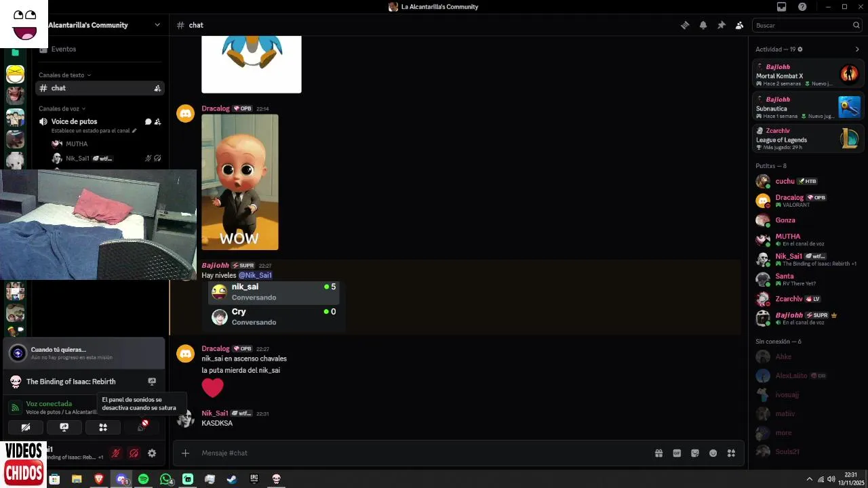The image size is (868, 488).
Task: Show hidden tray icons with the chevron arrow
Action: tap(809, 479)
